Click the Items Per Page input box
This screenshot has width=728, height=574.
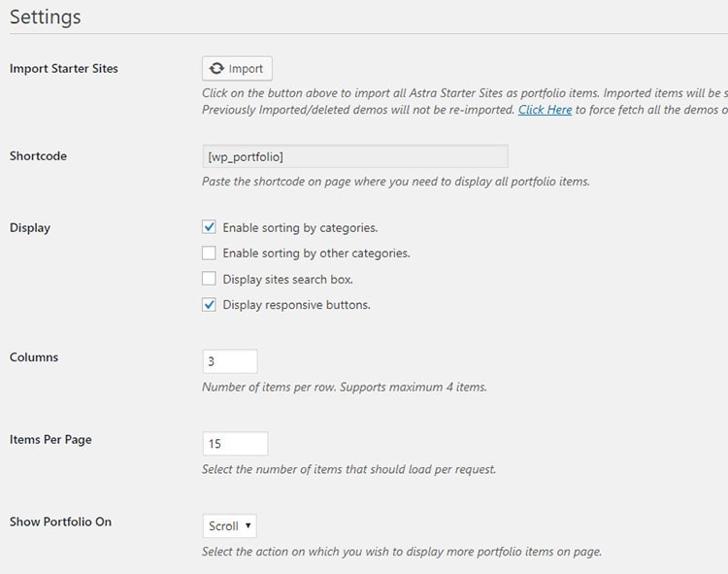pos(235,444)
